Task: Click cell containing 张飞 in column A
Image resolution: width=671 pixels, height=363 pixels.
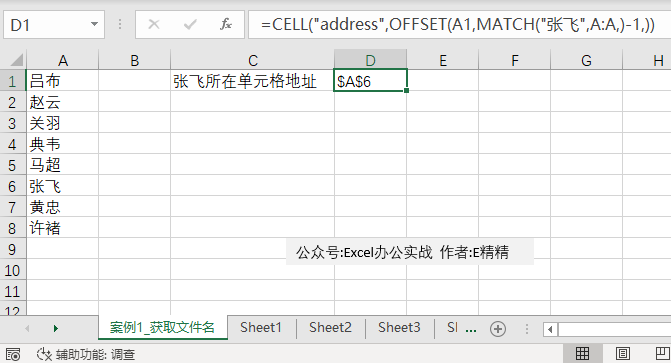Action: tap(62, 186)
